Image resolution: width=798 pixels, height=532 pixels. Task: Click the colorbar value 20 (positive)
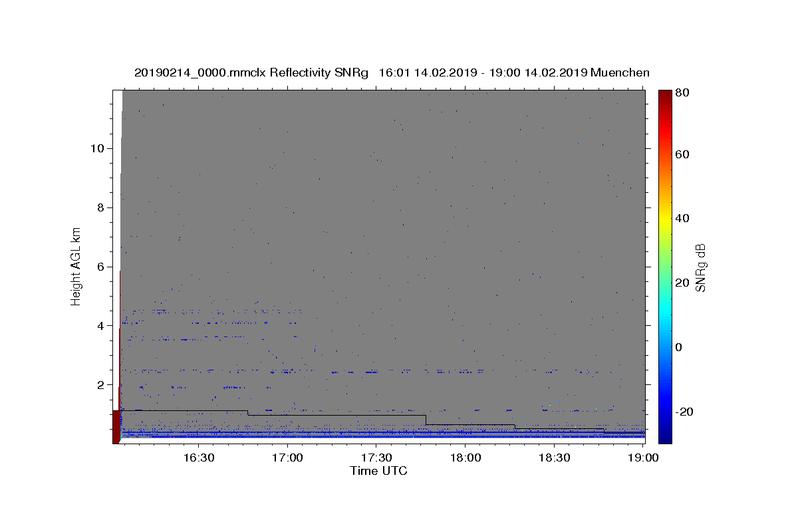[x=682, y=283]
